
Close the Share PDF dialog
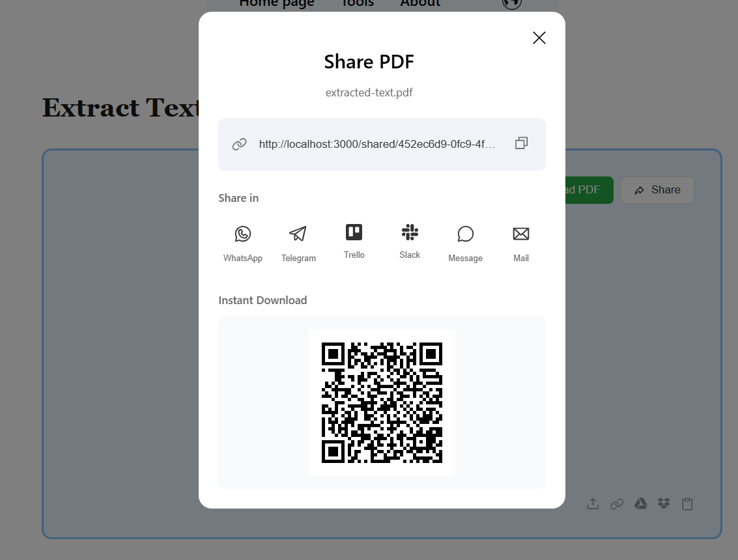[539, 38]
